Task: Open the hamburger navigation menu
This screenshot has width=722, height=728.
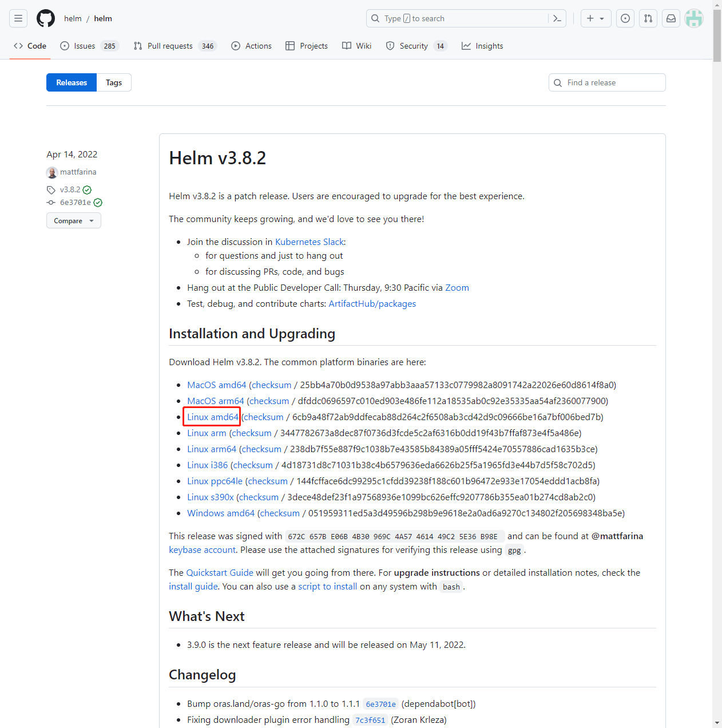Action: click(x=18, y=18)
